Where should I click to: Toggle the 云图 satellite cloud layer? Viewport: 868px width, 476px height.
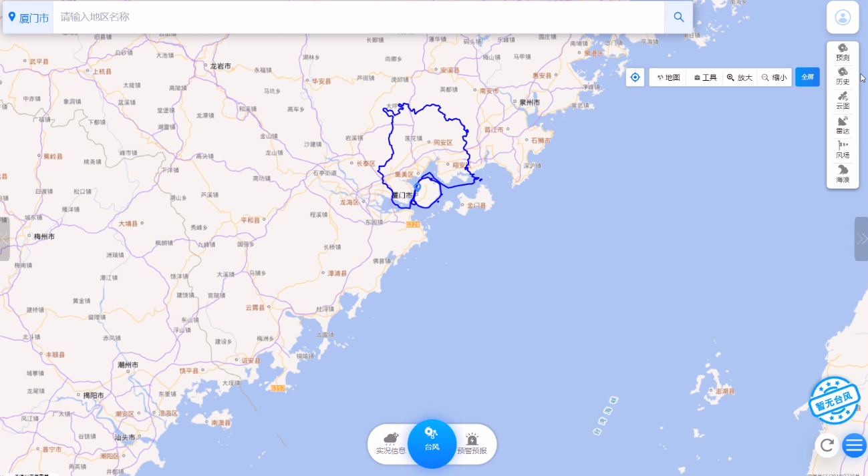pyautogui.click(x=843, y=101)
